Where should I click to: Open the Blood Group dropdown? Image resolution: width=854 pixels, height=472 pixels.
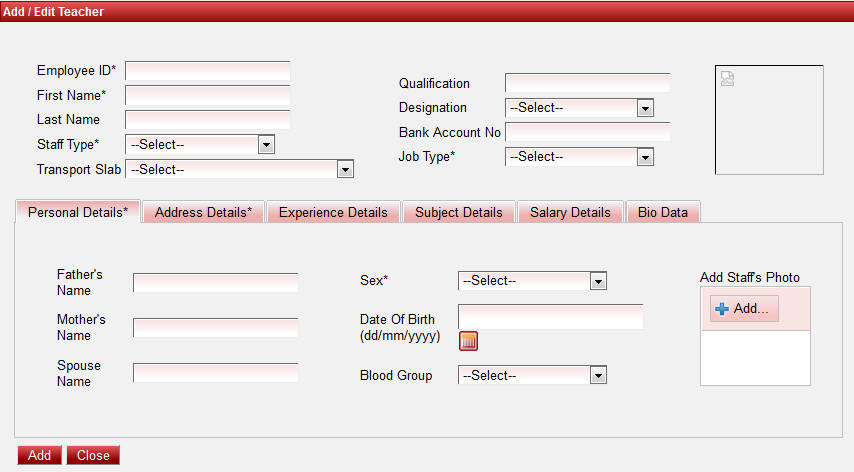point(532,376)
